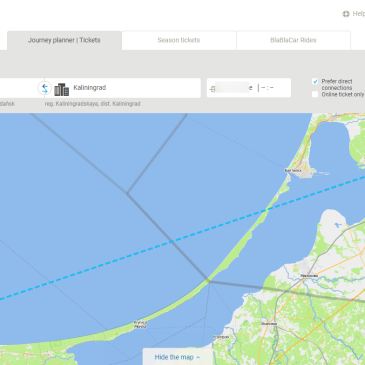365x365 pixels.
Task: Swap origin and destination with the arrows icon
Action: (45, 88)
